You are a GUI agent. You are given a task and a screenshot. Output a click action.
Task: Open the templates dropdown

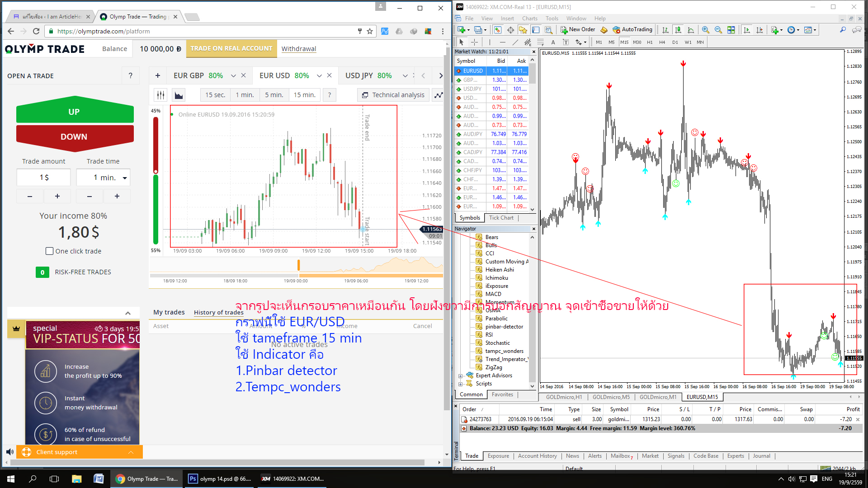(815, 30)
